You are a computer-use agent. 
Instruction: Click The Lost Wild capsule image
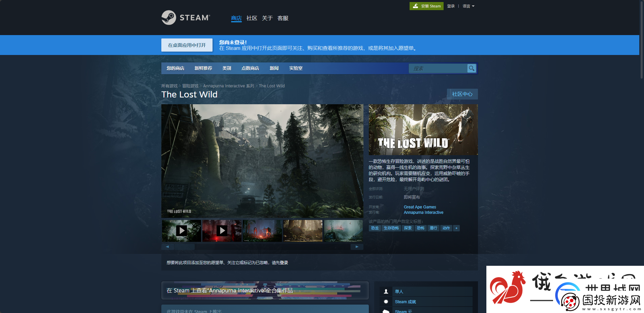click(423, 130)
